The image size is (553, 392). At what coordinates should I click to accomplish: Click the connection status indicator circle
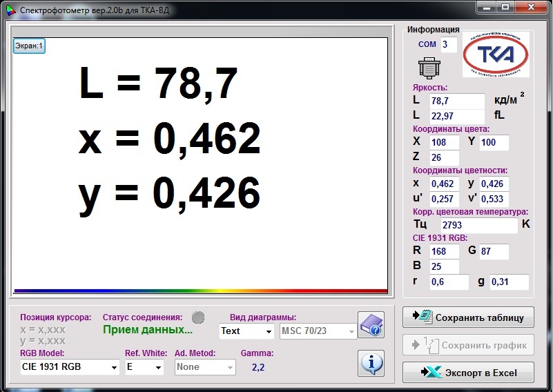(198, 317)
